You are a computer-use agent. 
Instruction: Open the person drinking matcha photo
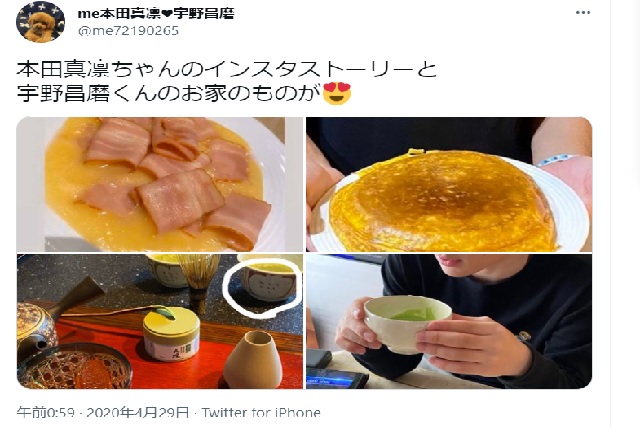[449, 321]
